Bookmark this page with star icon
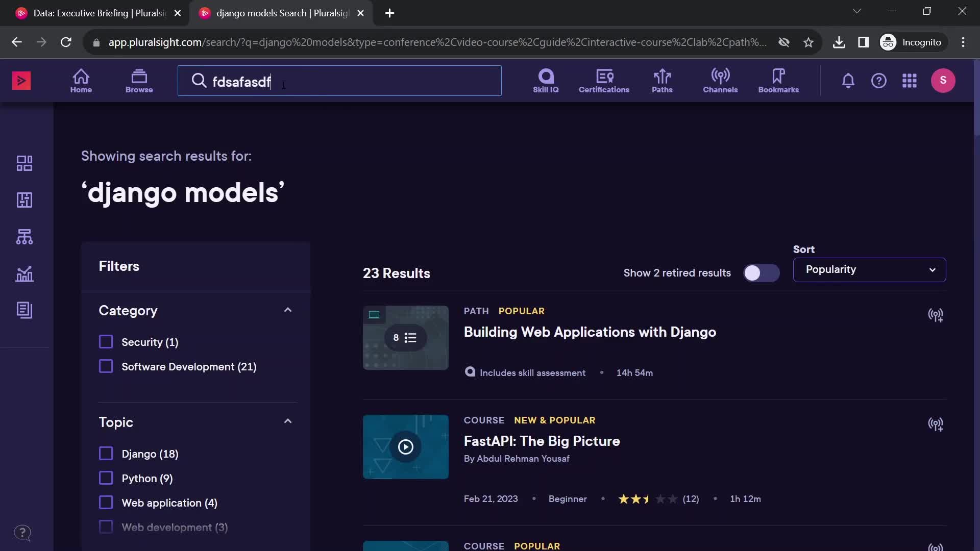The width and height of the screenshot is (980, 551). tap(808, 42)
